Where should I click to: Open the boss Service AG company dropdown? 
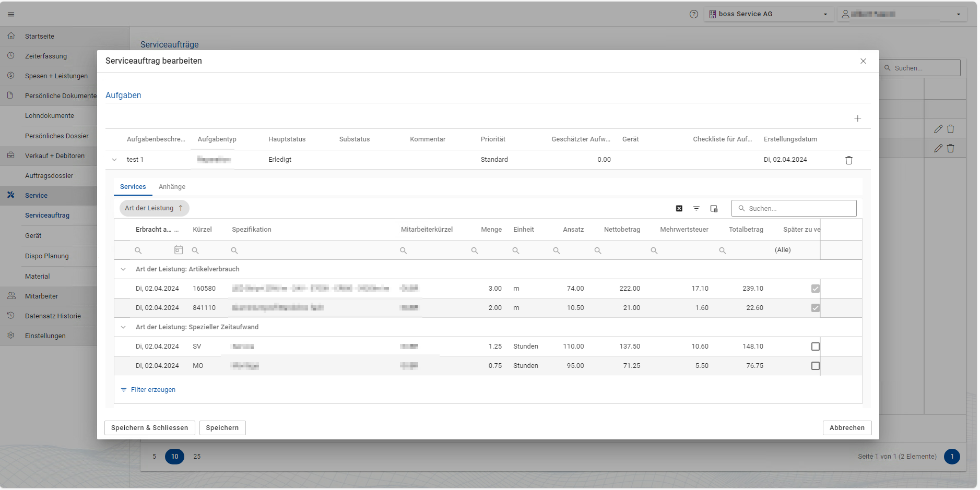[768, 14]
